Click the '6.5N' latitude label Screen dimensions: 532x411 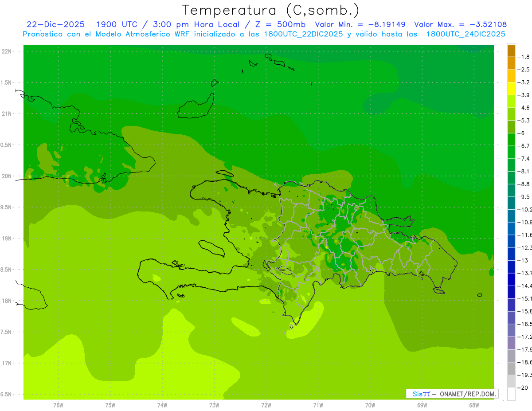[7, 395]
